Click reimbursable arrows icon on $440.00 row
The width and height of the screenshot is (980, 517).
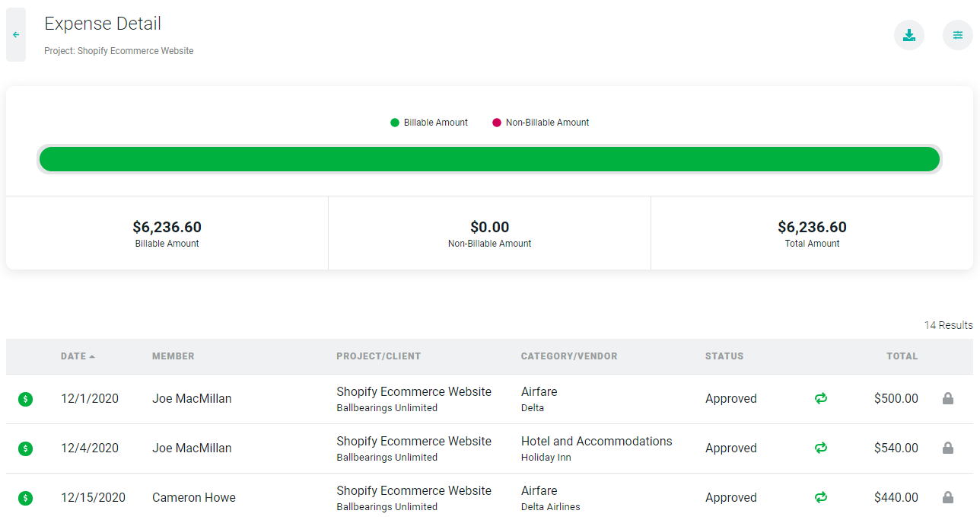click(821, 497)
